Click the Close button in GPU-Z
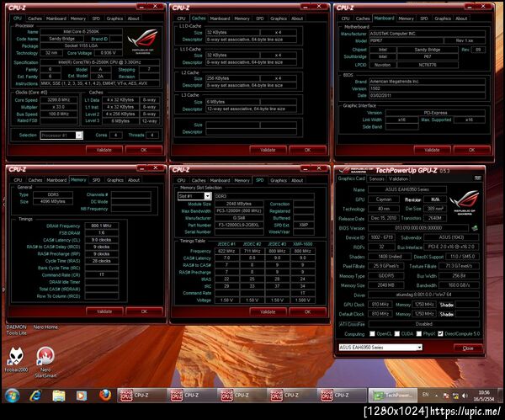Screen dimensions: 505x420 coord(468,348)
